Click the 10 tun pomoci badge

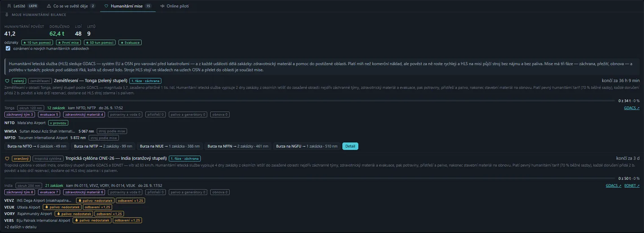click(37, 43)
